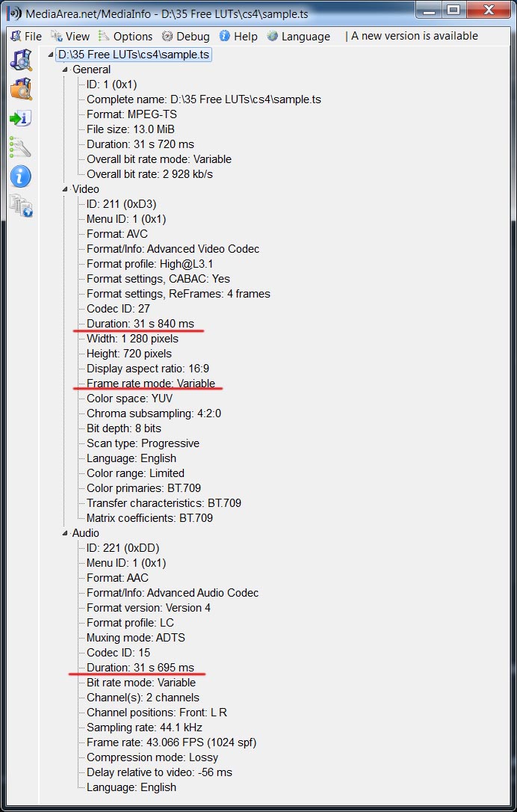The image size is (517, 812).
Task: Select 'Format: AAC' row
Action: tap(117, 578)
